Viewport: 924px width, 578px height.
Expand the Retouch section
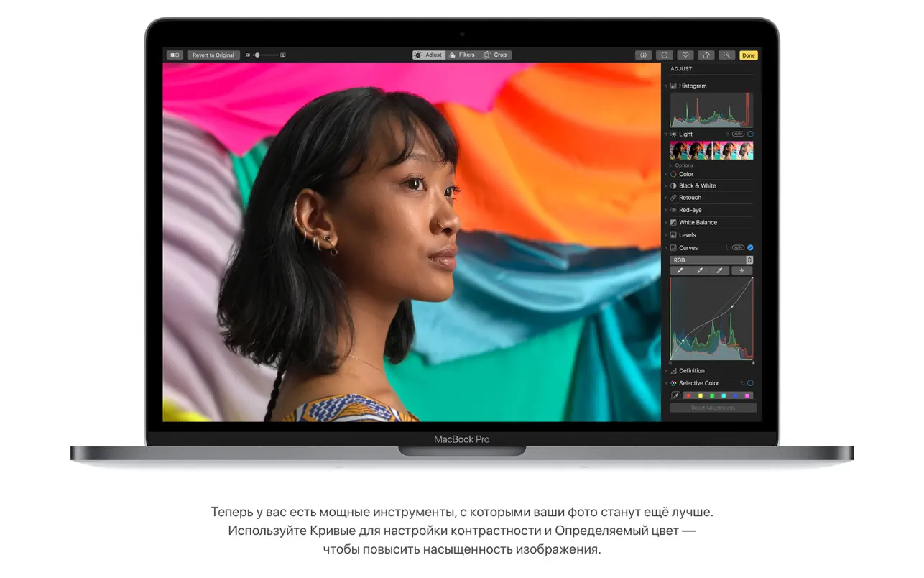pos(666,198)
